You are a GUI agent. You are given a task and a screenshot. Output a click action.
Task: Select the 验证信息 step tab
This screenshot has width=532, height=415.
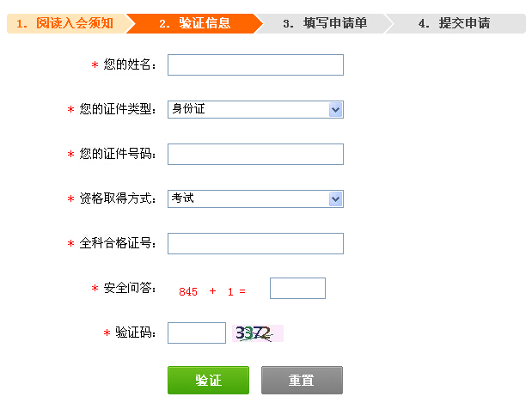(x=195, y=23)
